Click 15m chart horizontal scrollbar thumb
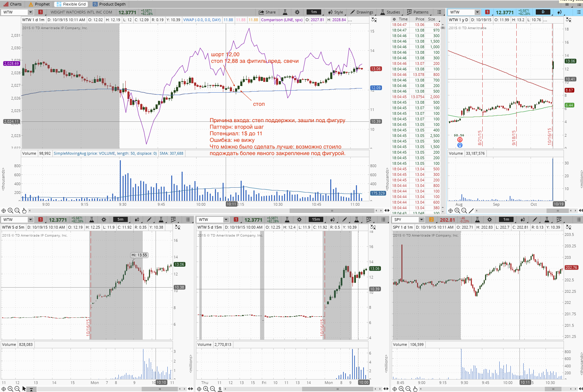This screenshot has width=583, height=392. click(x=338, y=389)
